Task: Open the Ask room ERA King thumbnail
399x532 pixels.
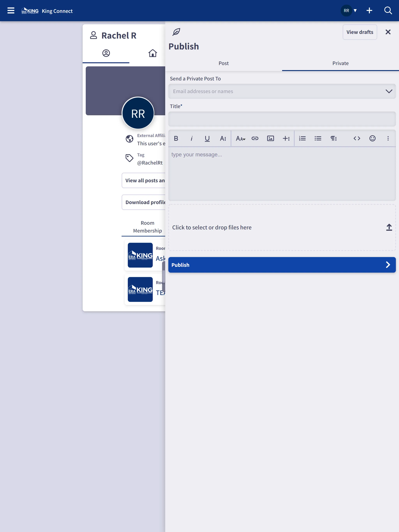Action: pos(140,255)
